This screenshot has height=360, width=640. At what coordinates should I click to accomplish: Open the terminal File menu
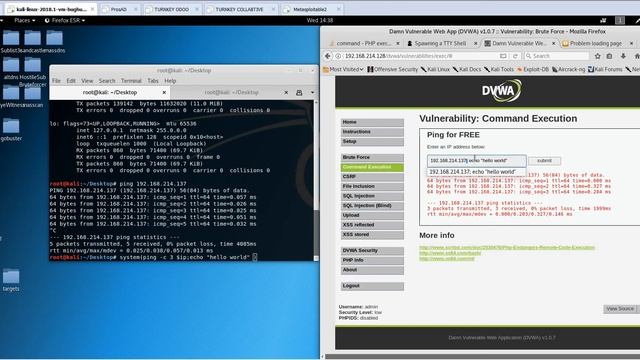pyautogui.click(x=56, y=81)
